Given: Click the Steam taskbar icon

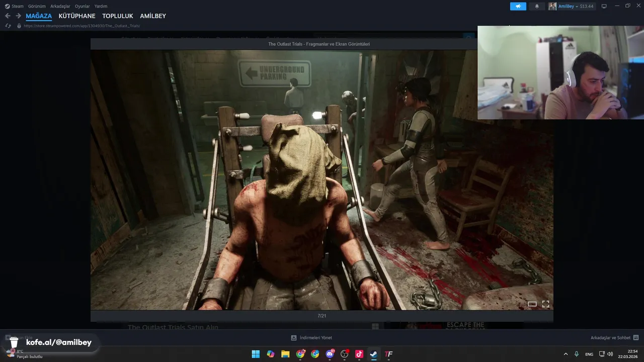Looking at the screenshot, I should 374,354.
